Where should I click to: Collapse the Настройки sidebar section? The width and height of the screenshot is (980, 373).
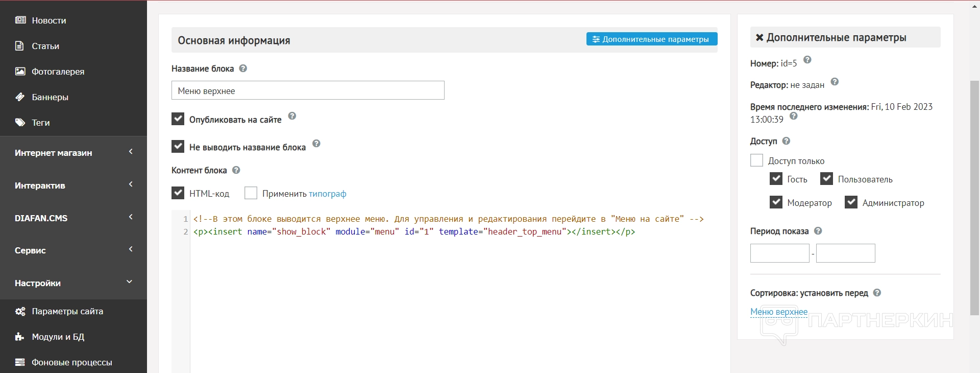click(x=73, y=283)
